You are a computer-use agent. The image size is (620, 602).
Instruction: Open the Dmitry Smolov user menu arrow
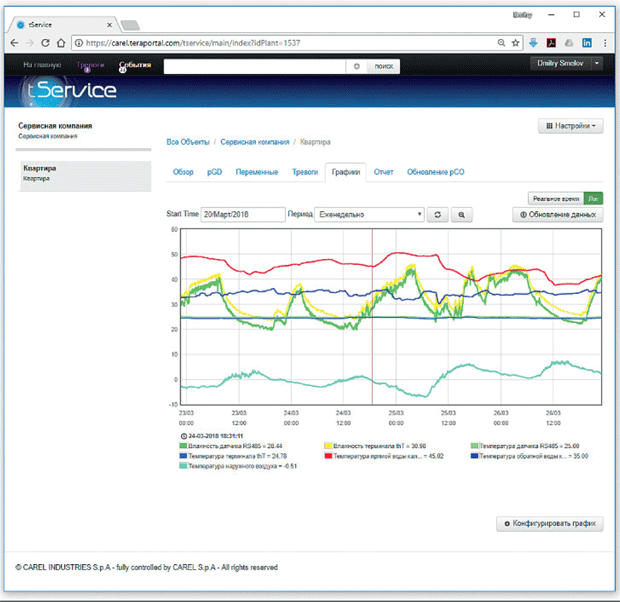point(597,63)
